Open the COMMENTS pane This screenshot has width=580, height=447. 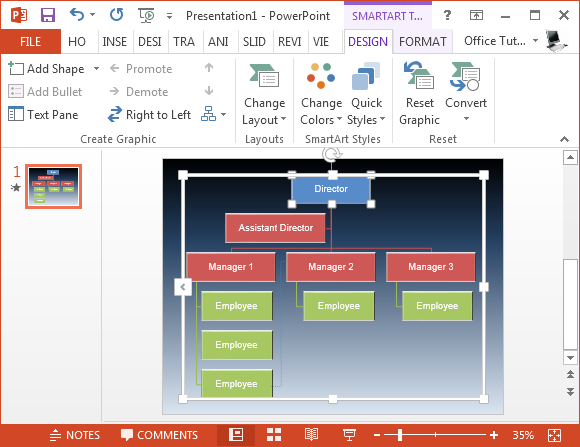point(159,435)
